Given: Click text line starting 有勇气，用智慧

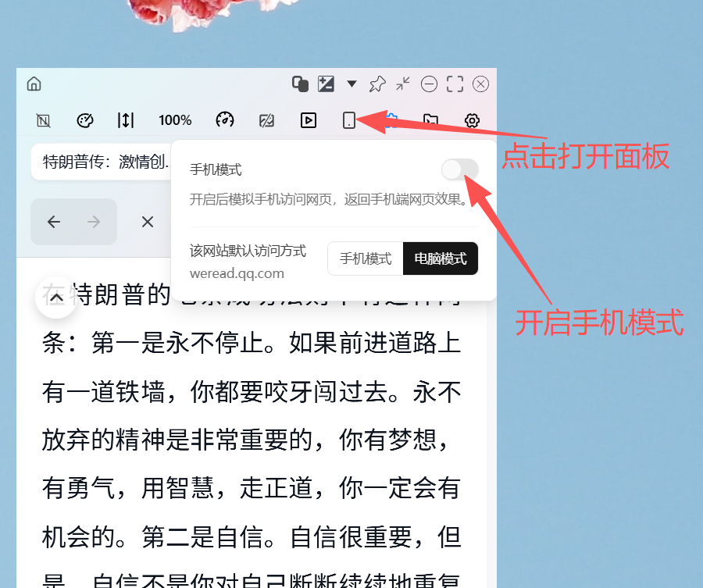Looking at the screenshot, I should tap(252, 487).
